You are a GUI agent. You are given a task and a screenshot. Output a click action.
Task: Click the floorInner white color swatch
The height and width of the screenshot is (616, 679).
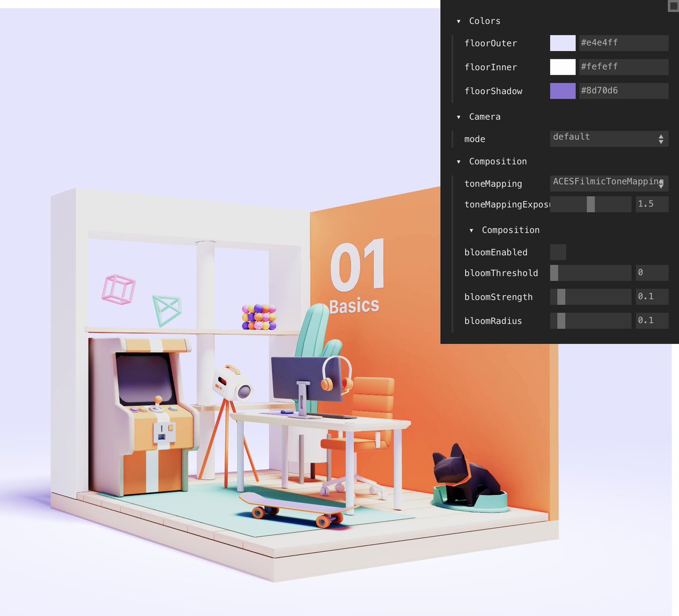tap(562, 67)
